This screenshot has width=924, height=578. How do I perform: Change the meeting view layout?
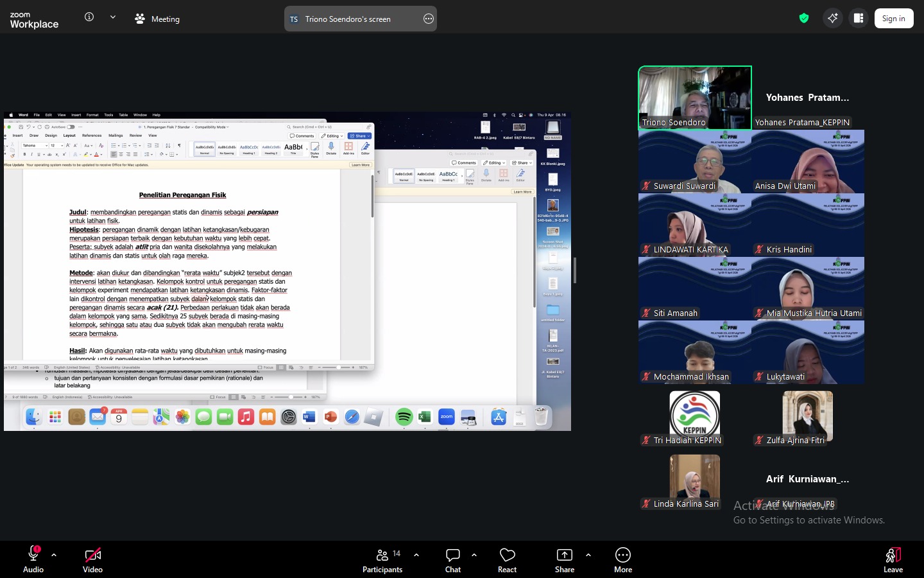(x=859, y=19)
